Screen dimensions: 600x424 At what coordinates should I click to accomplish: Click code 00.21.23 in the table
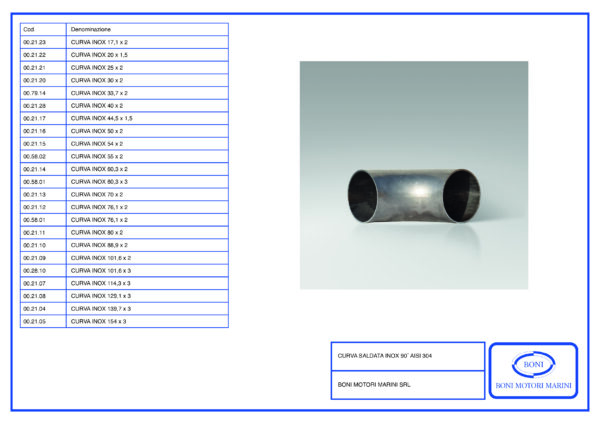(x=35, y=42)
